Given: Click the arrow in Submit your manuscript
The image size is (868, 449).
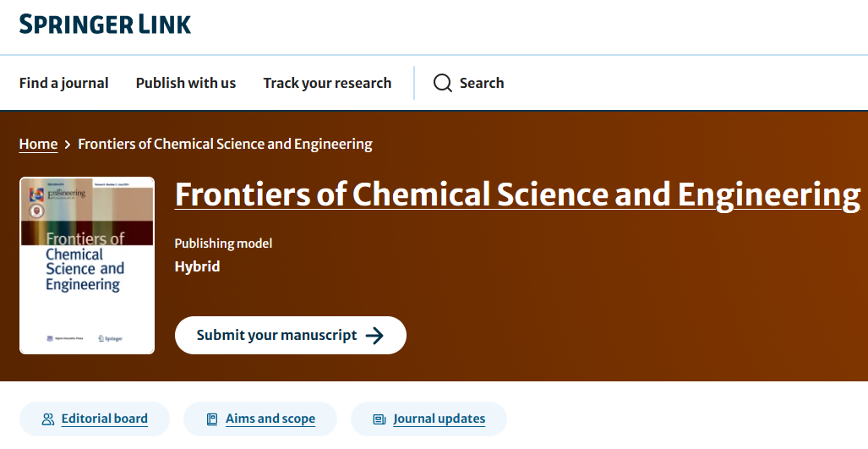Looking at the screenshot, I should click(374, 336).
